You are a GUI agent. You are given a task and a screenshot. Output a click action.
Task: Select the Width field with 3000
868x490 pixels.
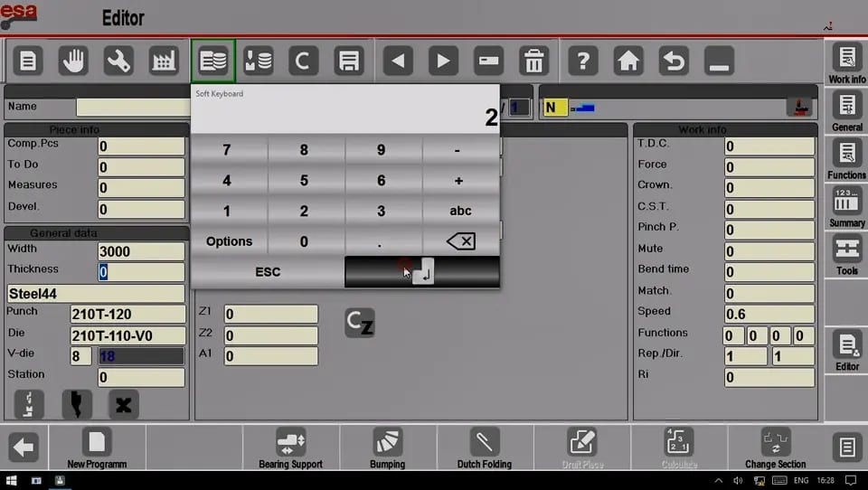141,251
